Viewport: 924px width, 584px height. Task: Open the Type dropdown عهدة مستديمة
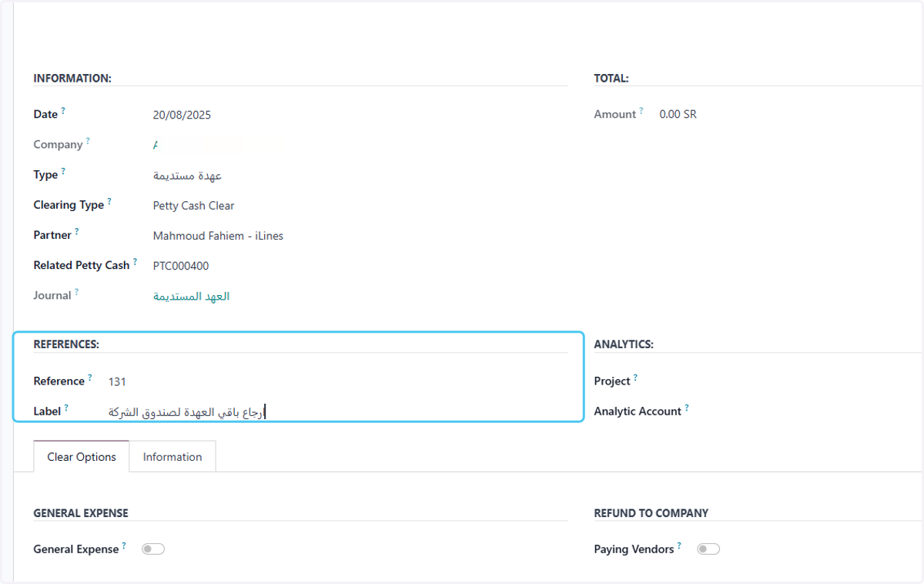tap(188, 176)
